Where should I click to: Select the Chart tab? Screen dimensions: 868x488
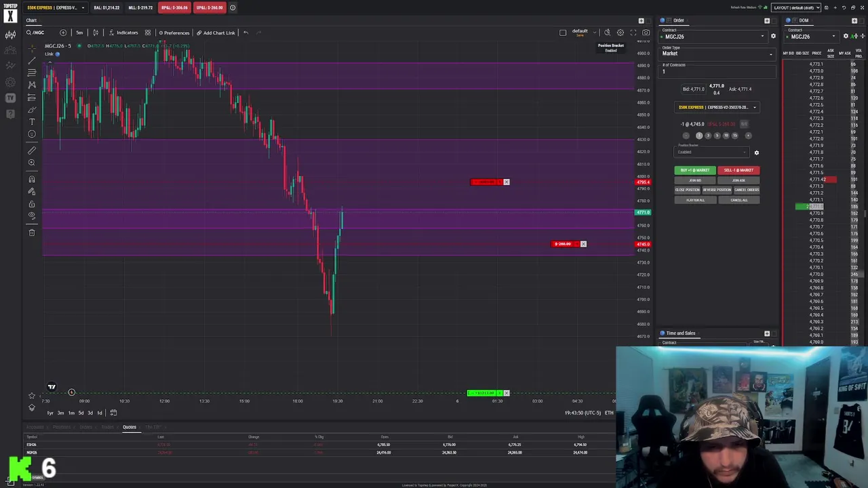pos(31,20)
